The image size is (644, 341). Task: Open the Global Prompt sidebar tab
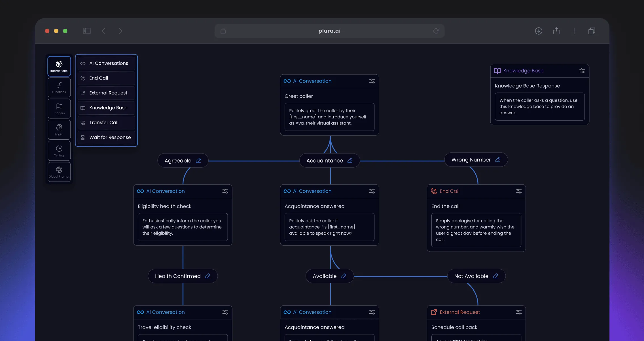coord(59,172)
